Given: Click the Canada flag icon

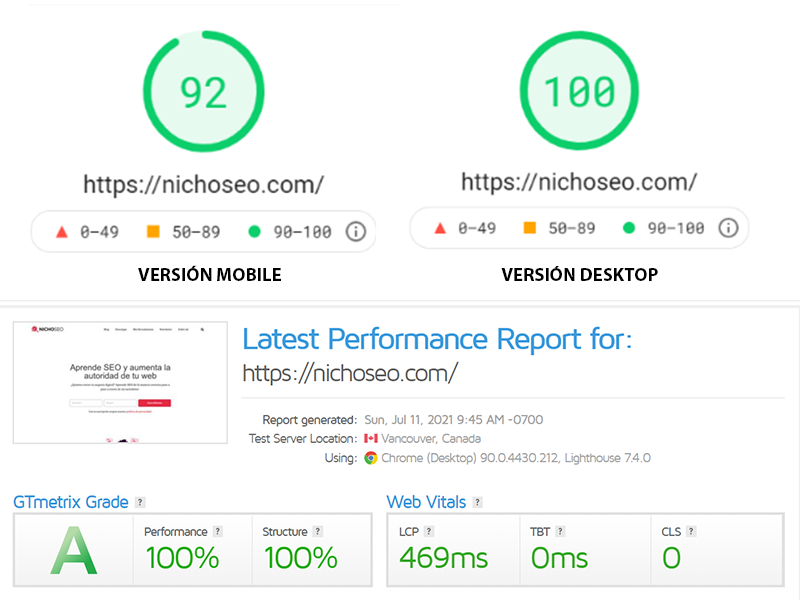Looking at the screenshot, I should [371, 439].
